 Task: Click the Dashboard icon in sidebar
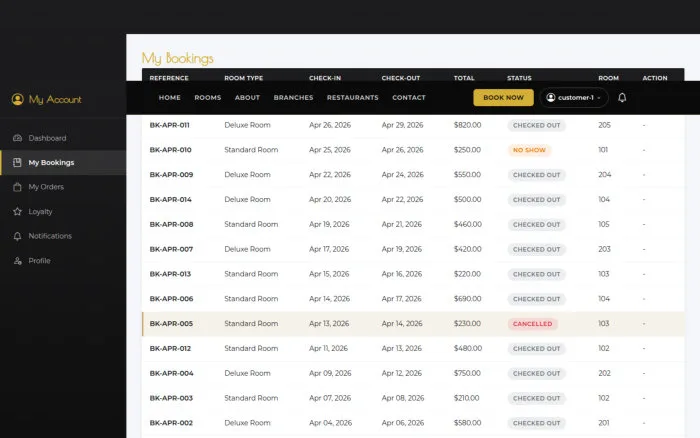pos(17,138)
